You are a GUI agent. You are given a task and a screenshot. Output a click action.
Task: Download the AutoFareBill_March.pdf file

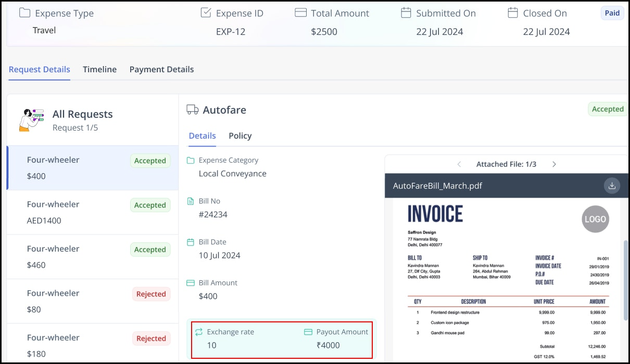(x=612, y=186)
